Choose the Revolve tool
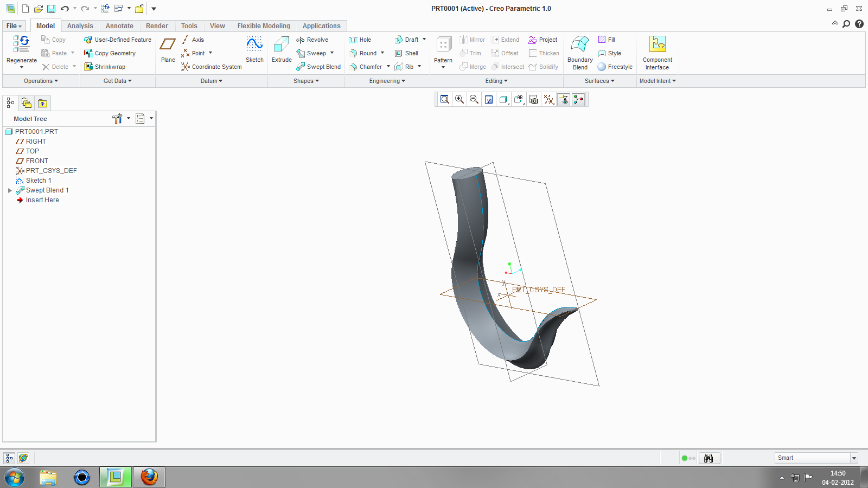The width and height of the screenshot is (868, 488). click(x=312, y=40)
